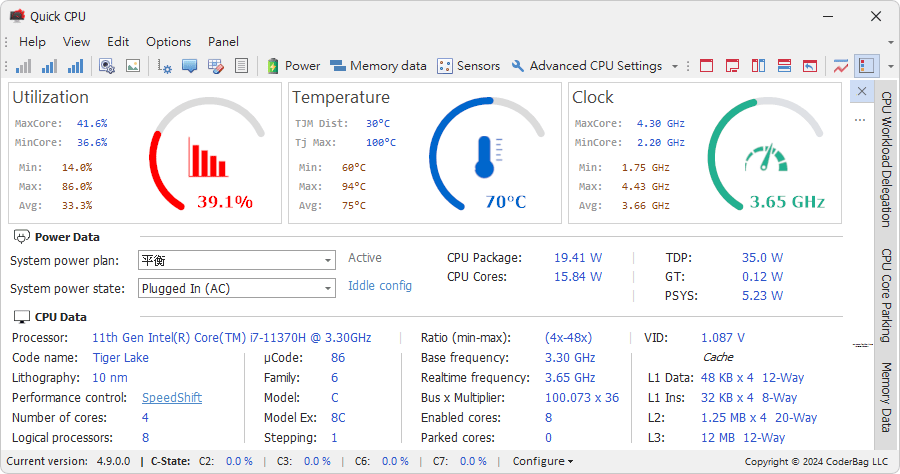Click the Power Data section plug icon
The image size is (900, 474).
[21, 237]
